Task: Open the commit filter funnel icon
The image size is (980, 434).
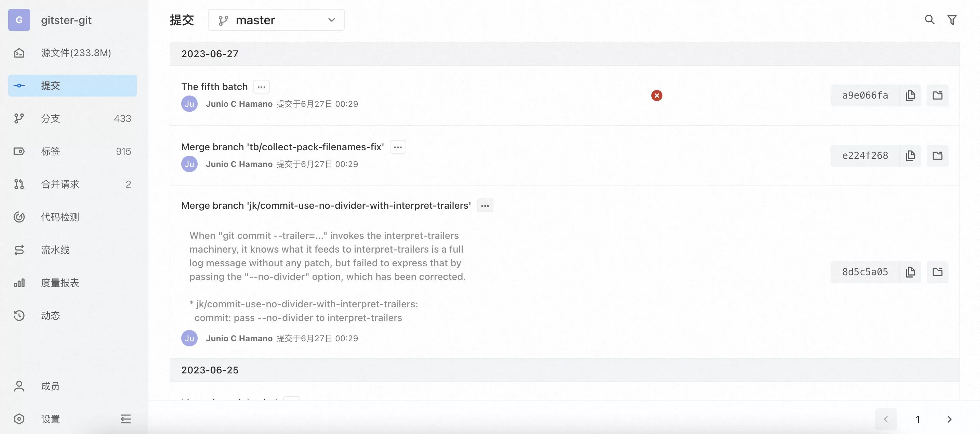Action: click(x=952, y=20)
